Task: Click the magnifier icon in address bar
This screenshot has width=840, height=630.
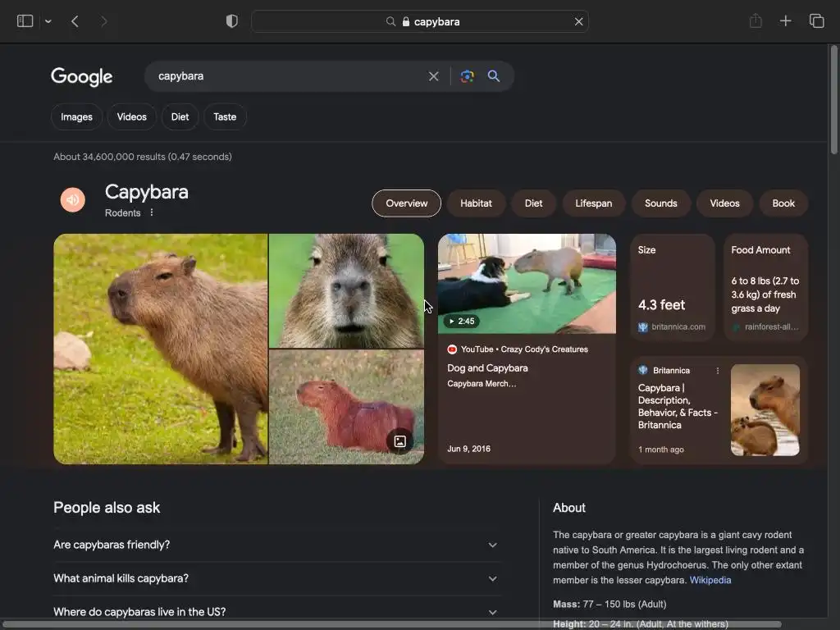Action: pyautogui.click(x=390, y=21)
